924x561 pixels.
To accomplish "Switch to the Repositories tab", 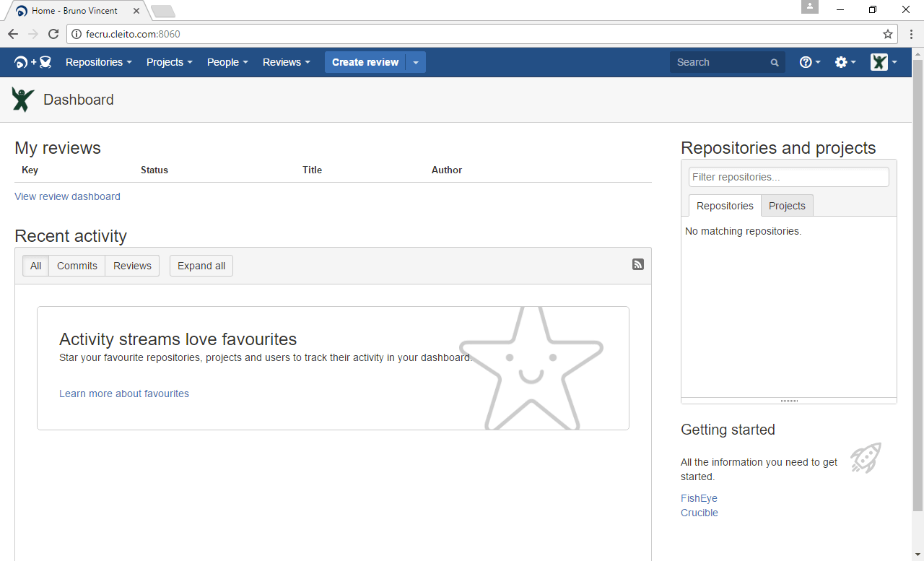I will [725, 206].
